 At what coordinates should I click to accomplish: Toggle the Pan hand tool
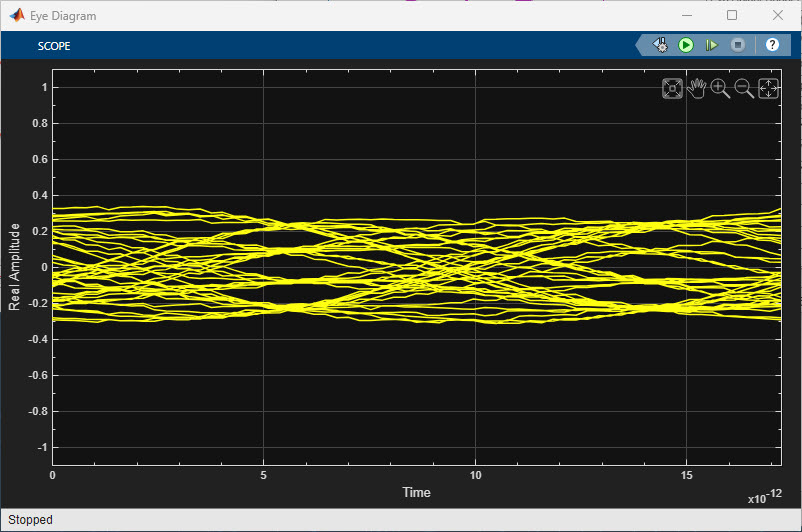(x=696, y=89)
